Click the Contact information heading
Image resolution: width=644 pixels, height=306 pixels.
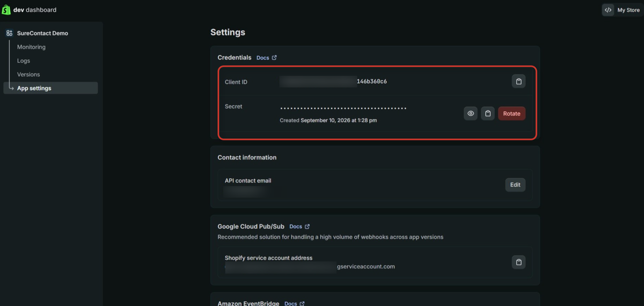[247, 157]
